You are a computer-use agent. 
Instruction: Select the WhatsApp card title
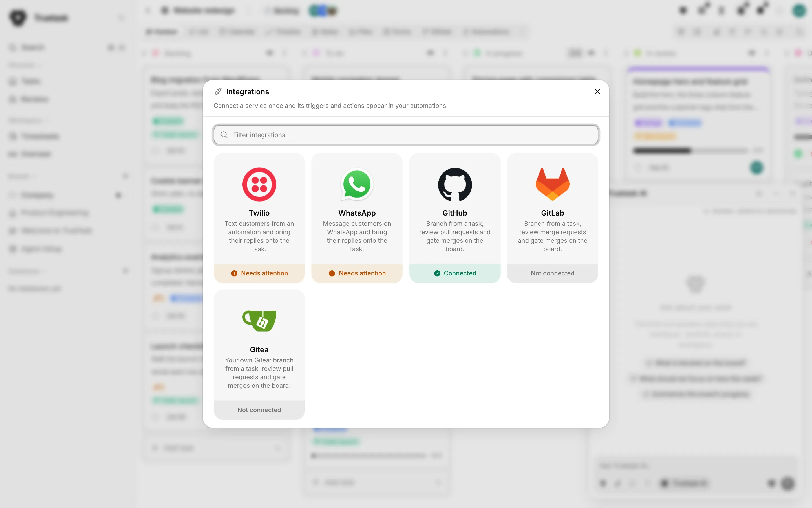tap(357, 213)
